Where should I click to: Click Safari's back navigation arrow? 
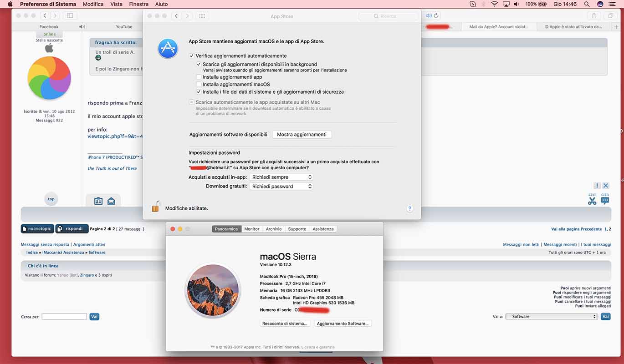45,15
